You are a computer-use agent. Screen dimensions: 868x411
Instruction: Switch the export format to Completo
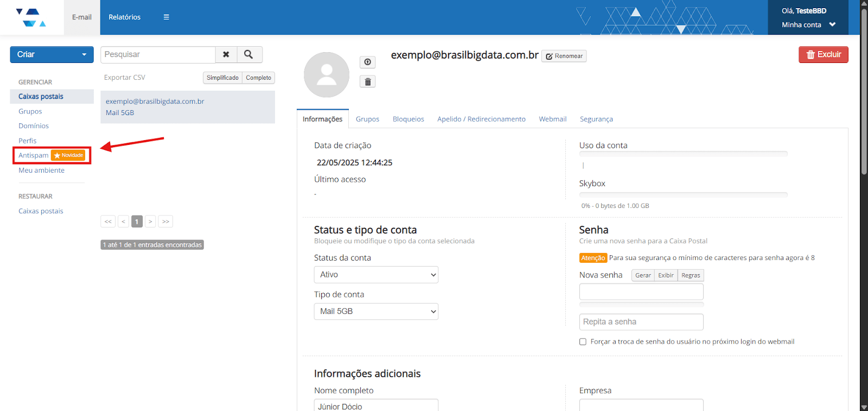pyautogui.click(x=258, y=78)
